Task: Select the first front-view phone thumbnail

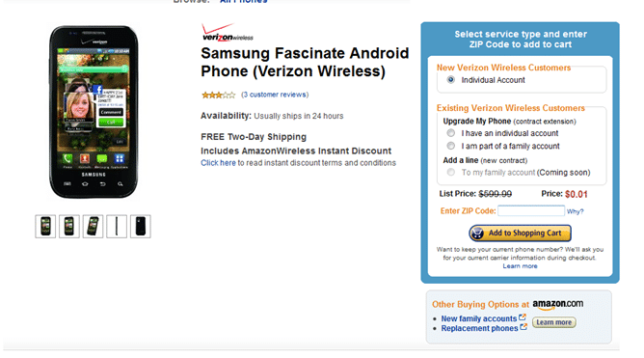Action: pyautogui.click(x=45, y=227)
